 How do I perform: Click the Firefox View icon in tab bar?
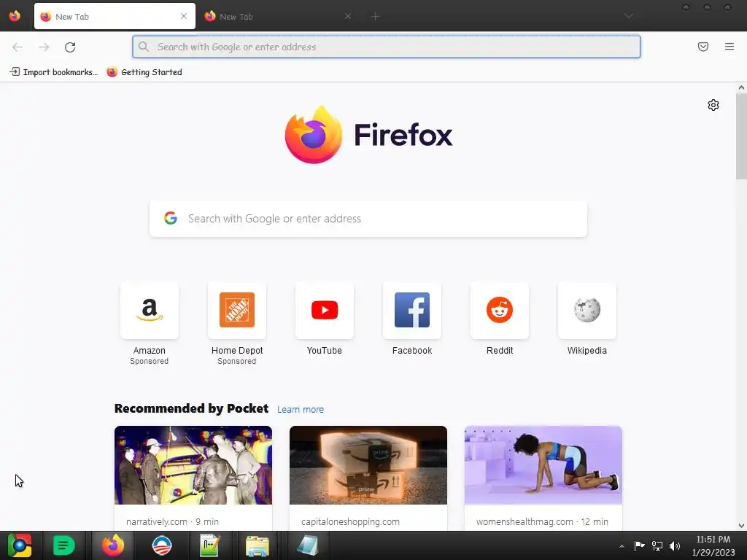coord(15,16)
